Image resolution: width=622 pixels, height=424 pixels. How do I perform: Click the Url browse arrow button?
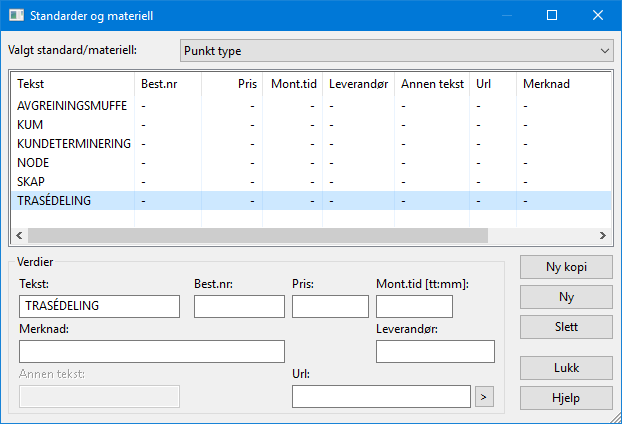click(484, 397)
